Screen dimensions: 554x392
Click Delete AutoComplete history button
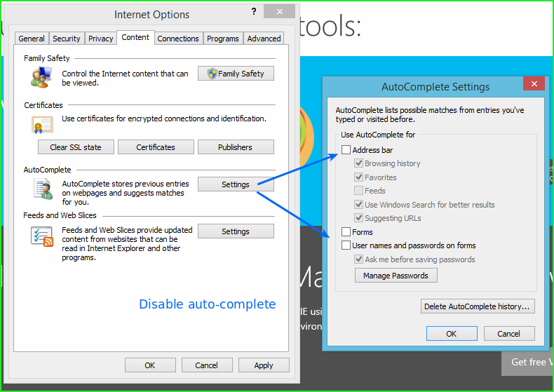click(x=478, y=306)
